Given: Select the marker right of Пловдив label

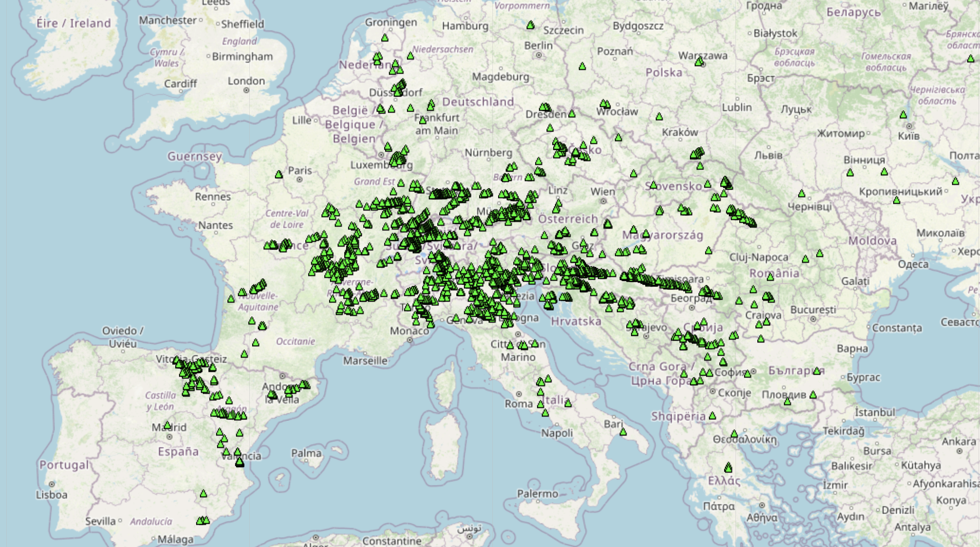Looking at the screenshot, I should [x=813, y=395].
